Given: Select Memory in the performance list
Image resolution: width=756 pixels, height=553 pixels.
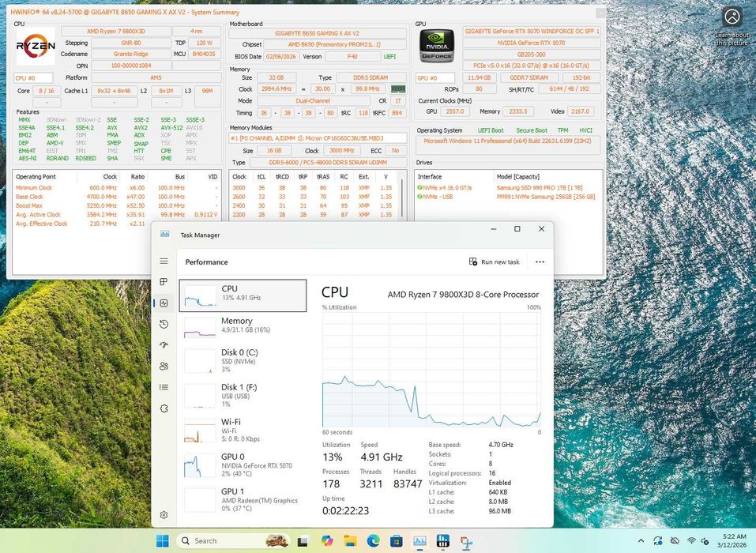Looking at the screenshot, I should (x=243, y=327).
